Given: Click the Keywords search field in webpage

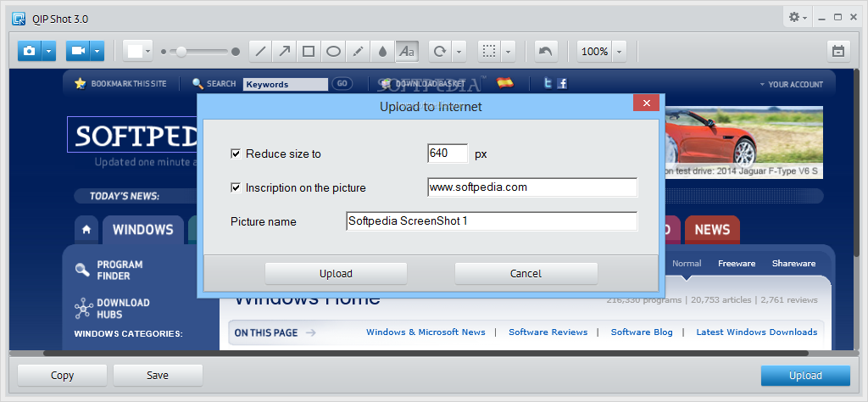Looking at the screenshot, I should 285,84.
